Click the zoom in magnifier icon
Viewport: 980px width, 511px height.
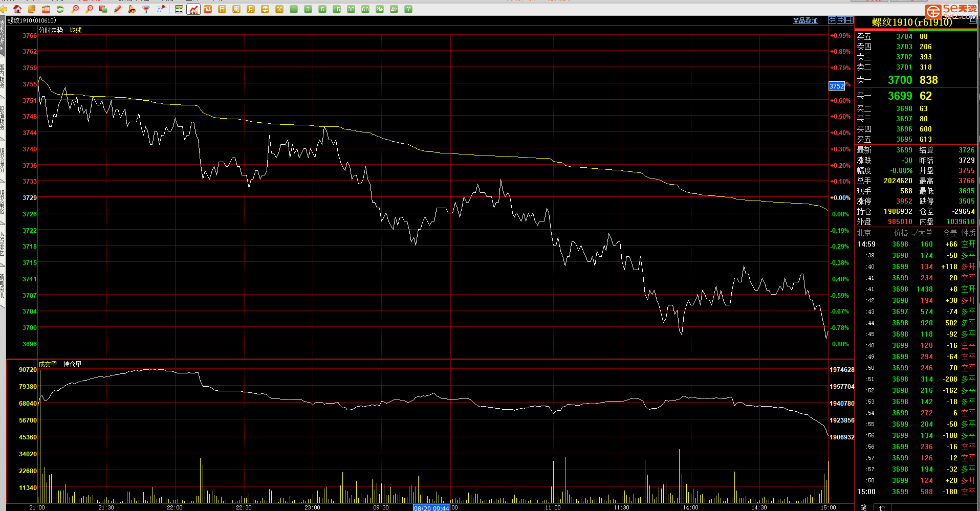(75, 9)
